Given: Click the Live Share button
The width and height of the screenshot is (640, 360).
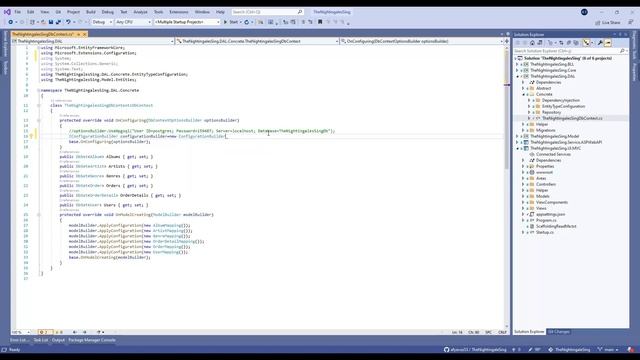Looking at the screenshot, I should pyautogui.click(x=608, y=22).
